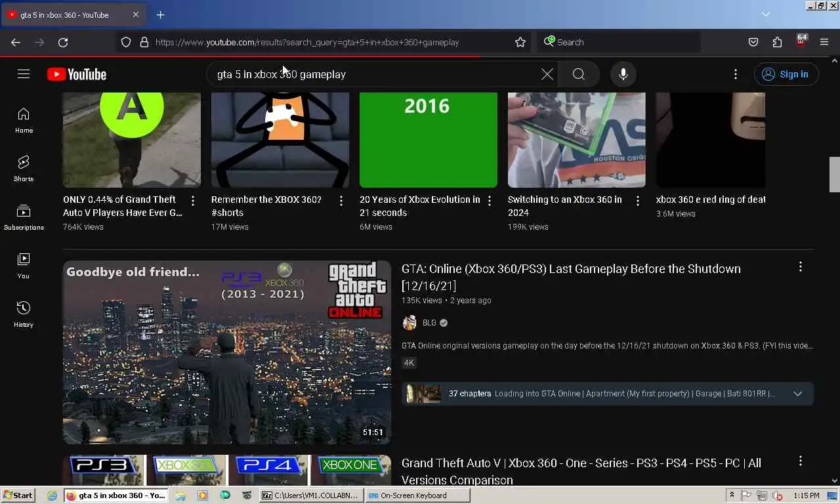Click into the browser Search box
The width and height of the screenshot is (840, 504).
620,42
